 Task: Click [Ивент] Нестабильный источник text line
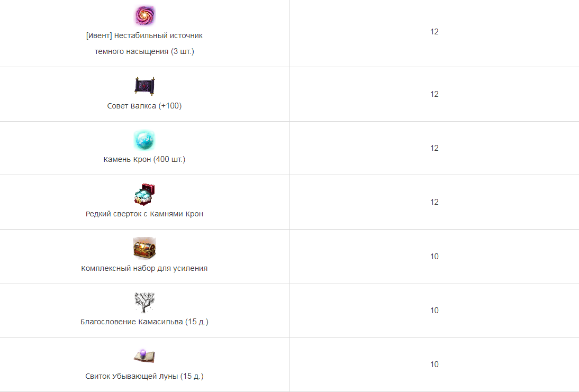[144, 36]
